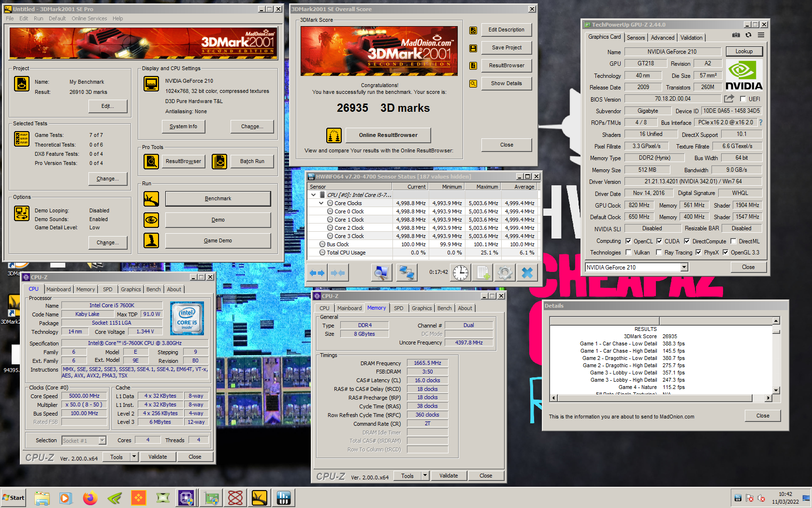Image resolution: width=812 pixels, height=508 pixels.
Task: Toggle the DirectCompute checkbox
Action: click(x=687, y=241)
